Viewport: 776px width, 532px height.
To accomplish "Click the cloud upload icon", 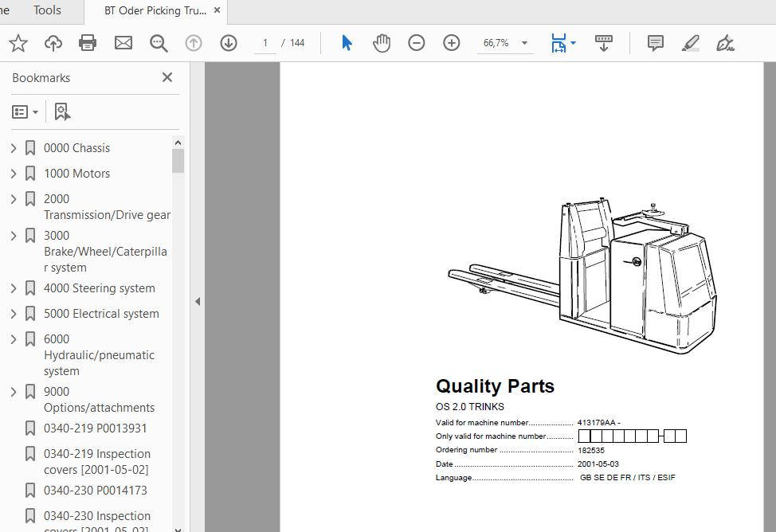I will pyautogui.click(x=53, y=43).
